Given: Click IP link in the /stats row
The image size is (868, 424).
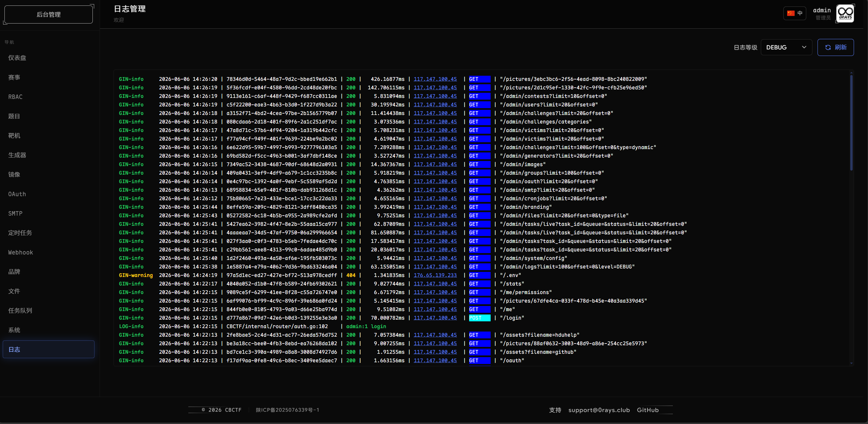Looking at the screenshot, I should pyautogui.click(x=435, y=284).
